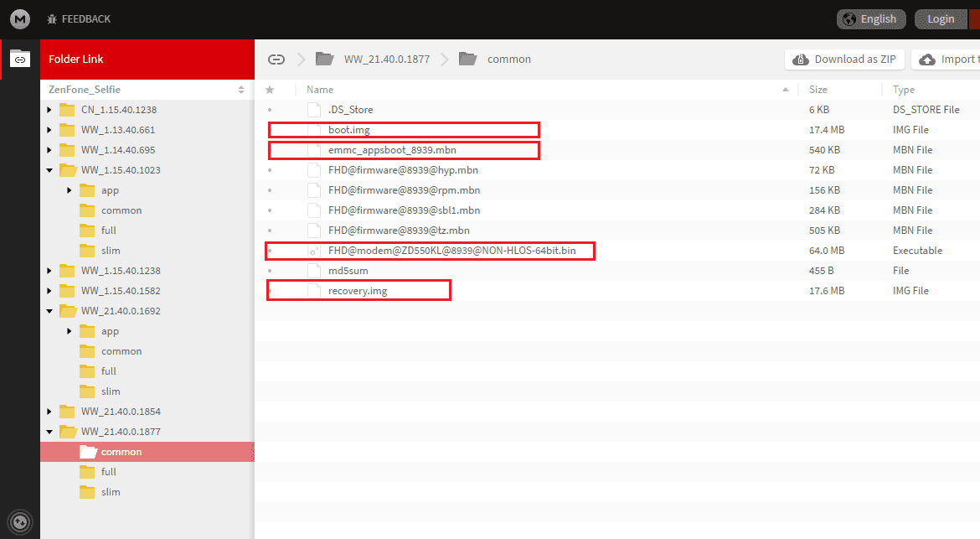The width and height of the screenshot is (980, 539).
Task: Click the link icon in breadcrumb
Action: (276, 60)
